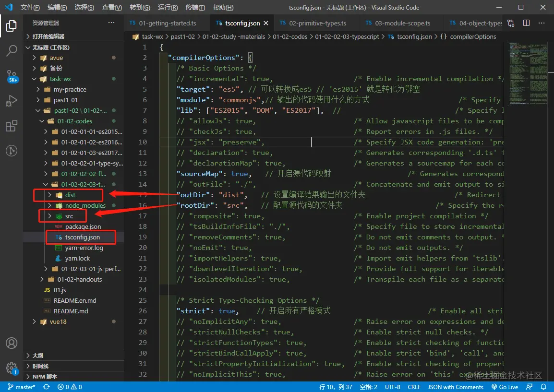This screenshot has width=554, height=392.
Task: Open the 文件(F) menu
Action: (x=30, y=7)
